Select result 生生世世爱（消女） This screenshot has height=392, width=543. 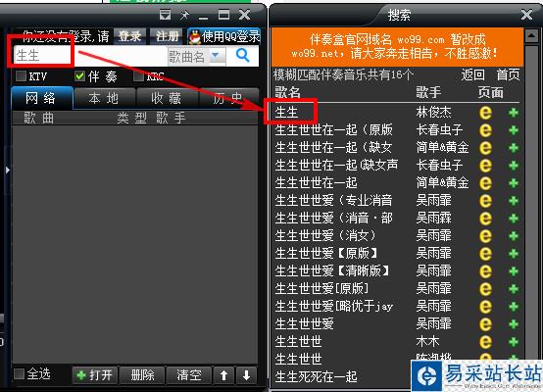[325, 236]
